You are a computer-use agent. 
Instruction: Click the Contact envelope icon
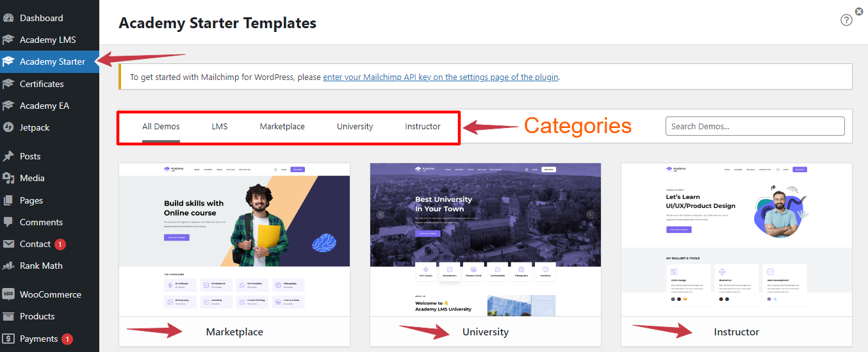8,244
